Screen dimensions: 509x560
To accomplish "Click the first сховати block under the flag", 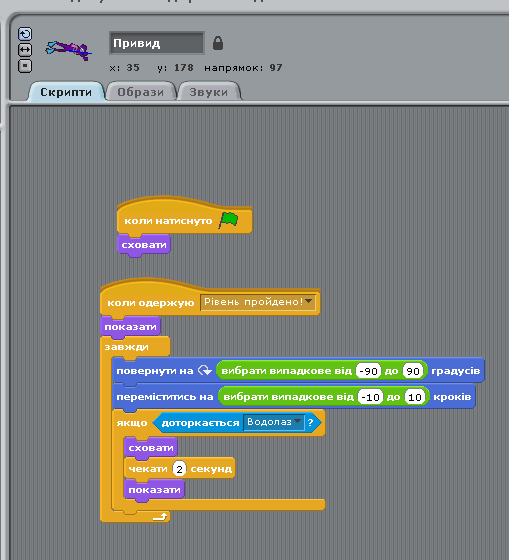I will pos(144,245).
